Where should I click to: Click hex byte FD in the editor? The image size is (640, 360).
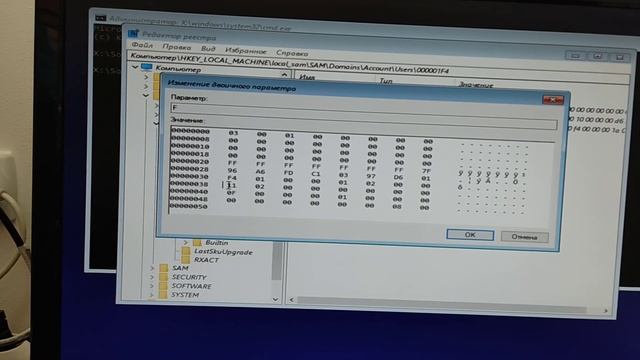pyautogui.click(x=289, y=173)
